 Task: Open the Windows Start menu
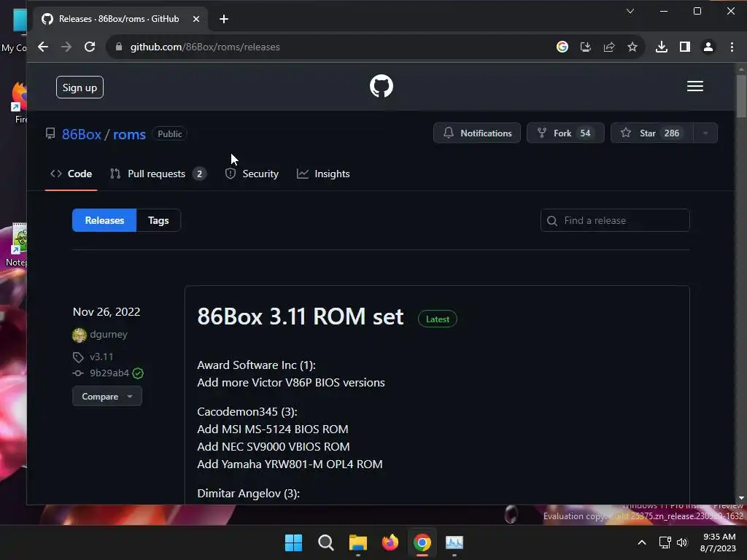pos(293,542)
